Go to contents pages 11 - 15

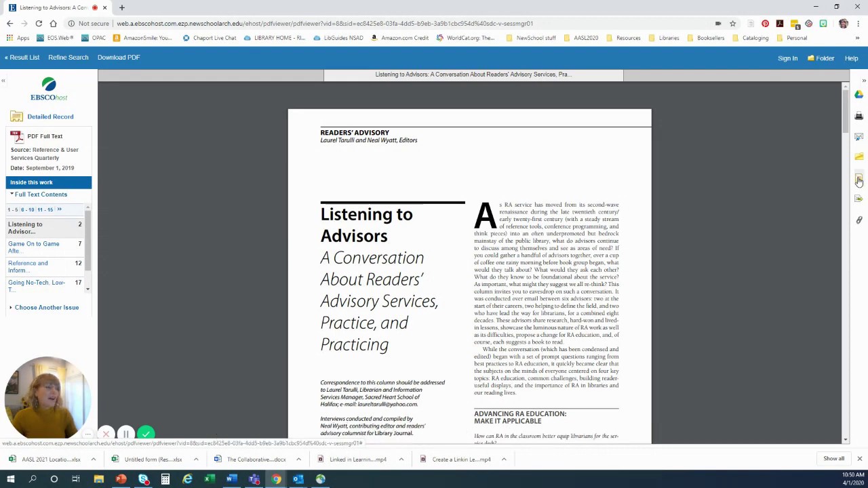click(45, 209)
